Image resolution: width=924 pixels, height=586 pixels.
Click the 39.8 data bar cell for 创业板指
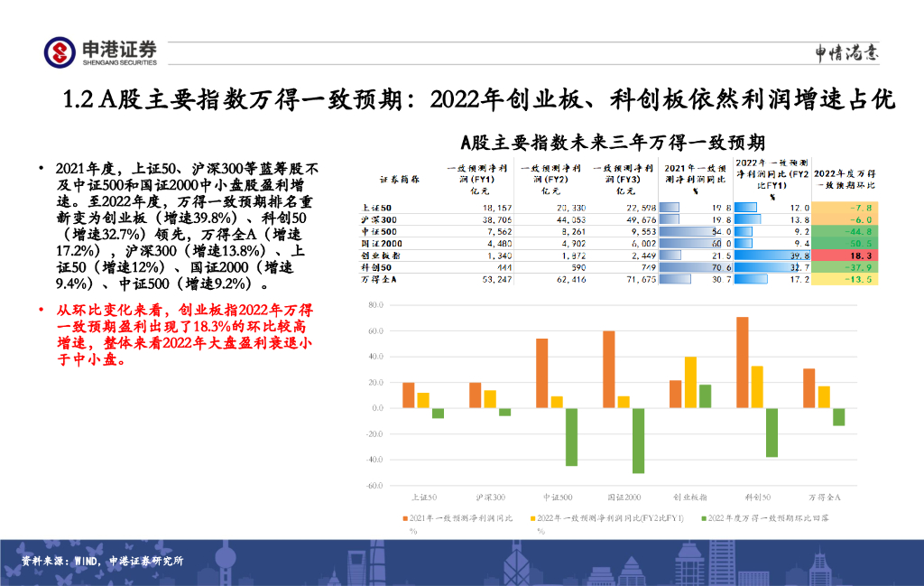pyautogui.click(x=772, y=256)
